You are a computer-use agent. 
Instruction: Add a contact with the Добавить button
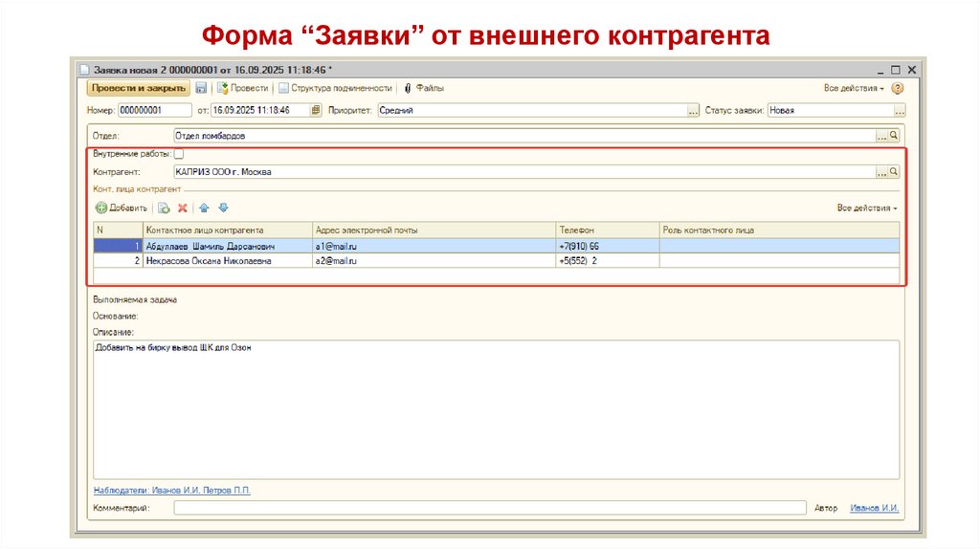(x=122, y=208)
